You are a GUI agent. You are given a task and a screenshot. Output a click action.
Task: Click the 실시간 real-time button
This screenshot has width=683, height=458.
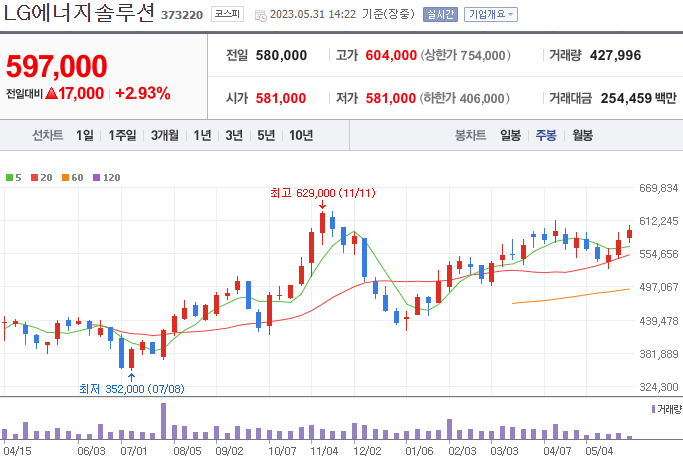point(440,14)
